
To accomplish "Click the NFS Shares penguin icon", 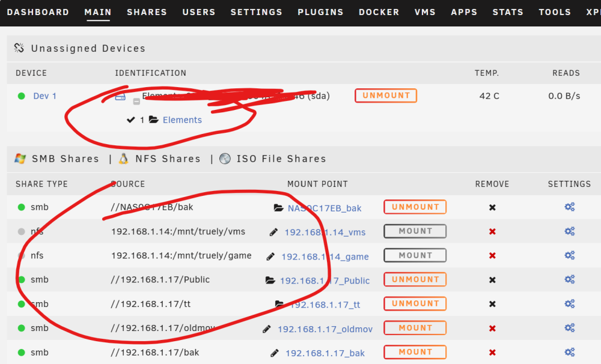I will (123, 158).
